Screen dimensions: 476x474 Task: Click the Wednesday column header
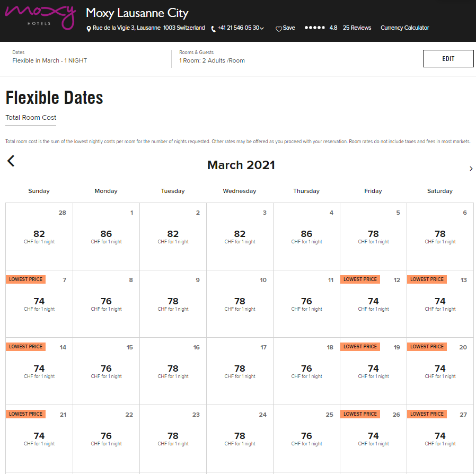(240, 191)
